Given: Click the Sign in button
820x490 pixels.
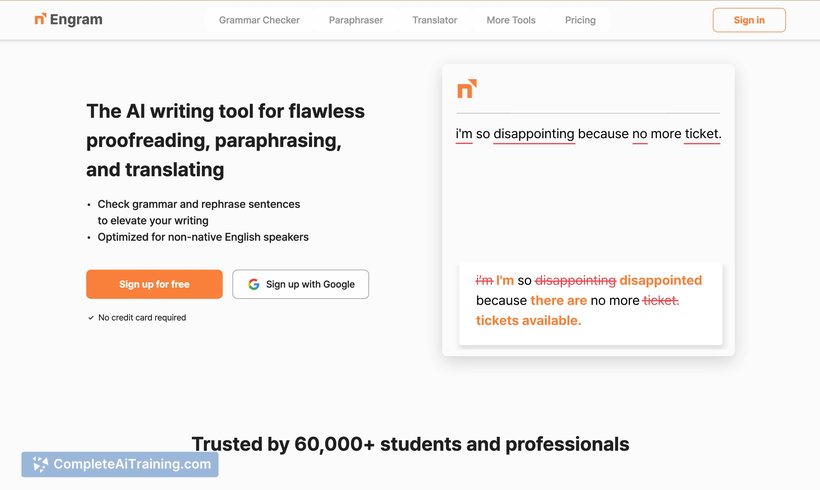Looking at the screenshot, I should point(749,20).
